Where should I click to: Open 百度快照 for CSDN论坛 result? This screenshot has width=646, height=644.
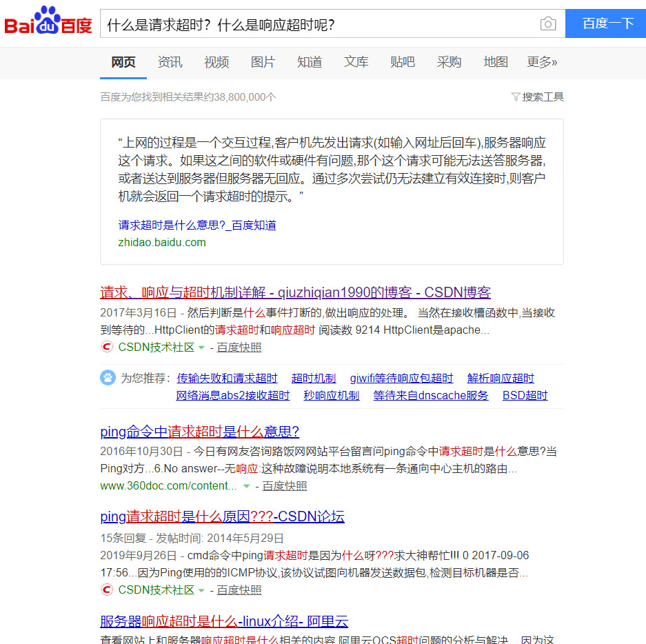[239, 590]
